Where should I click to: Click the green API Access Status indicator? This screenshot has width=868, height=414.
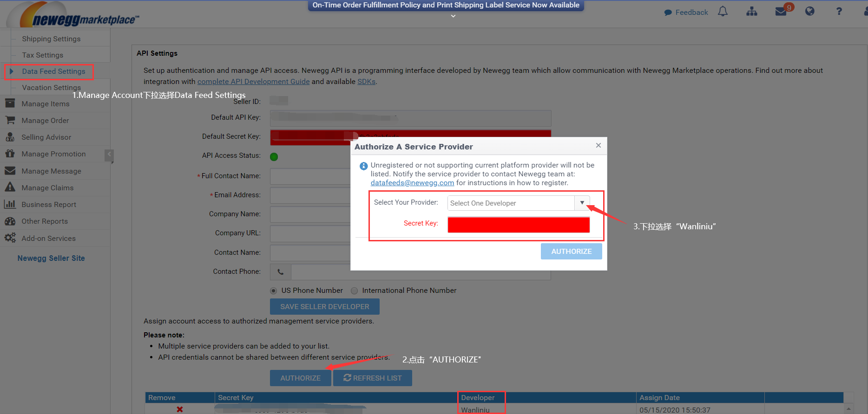(274, 157)
